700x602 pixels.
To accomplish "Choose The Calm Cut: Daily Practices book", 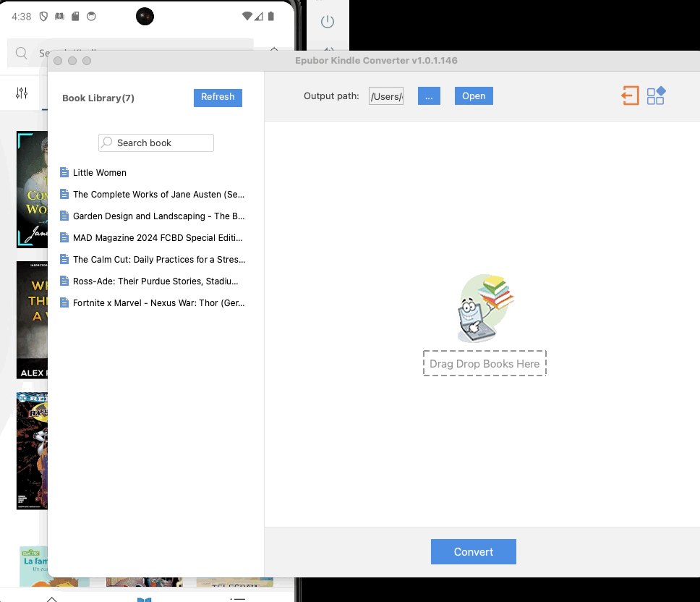I will click(158, 259).
